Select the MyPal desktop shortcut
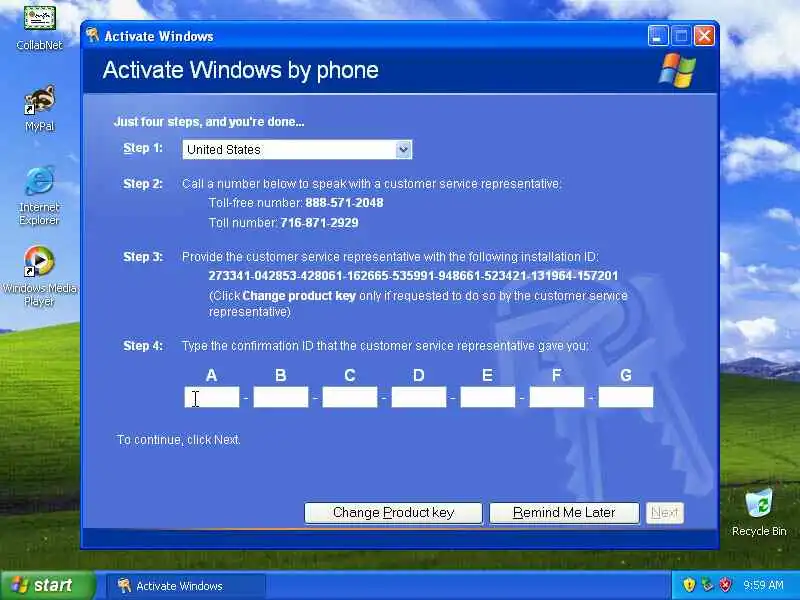This screenshot has height=600, width=800. [39, 108]
